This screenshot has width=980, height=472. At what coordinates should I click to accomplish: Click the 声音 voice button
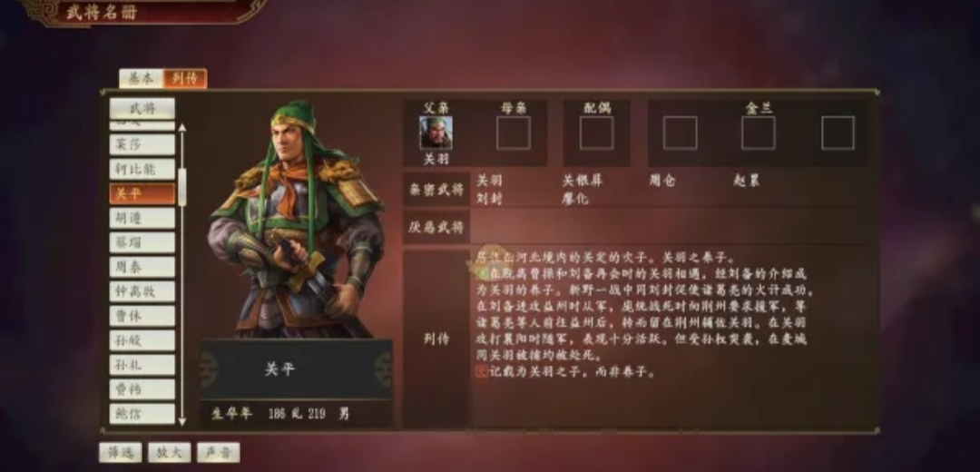(x=218, y=453)
